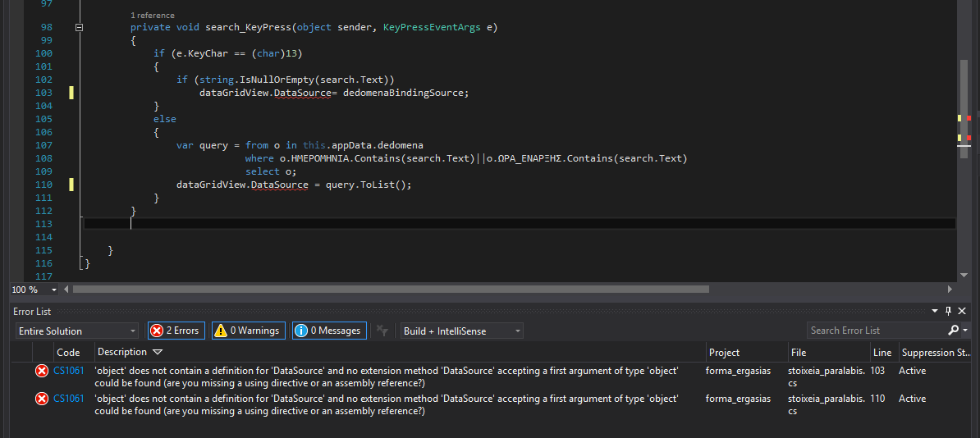Image resolution: width=980 pixels, height=438 pixels.
Task: Sort errors by Line column
Action: 884,353
